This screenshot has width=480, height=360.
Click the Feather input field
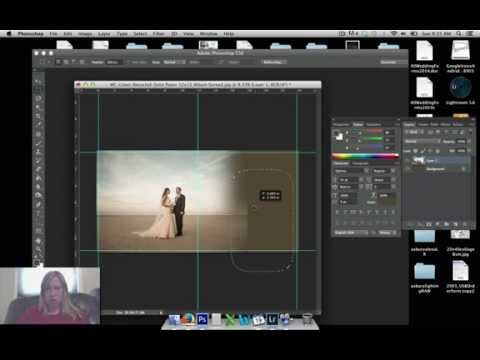pyautogui.click(x=112, y=62)
